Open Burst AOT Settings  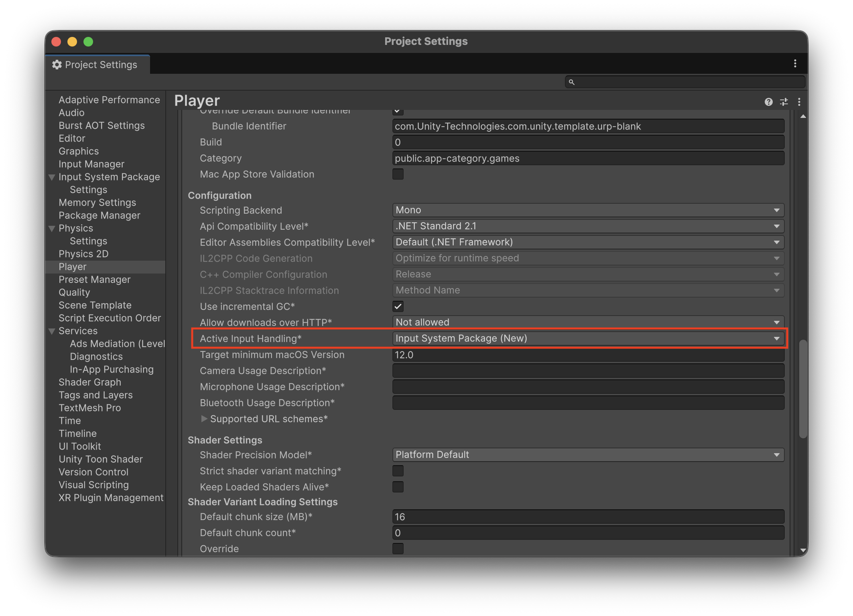[x=102, y=126]
